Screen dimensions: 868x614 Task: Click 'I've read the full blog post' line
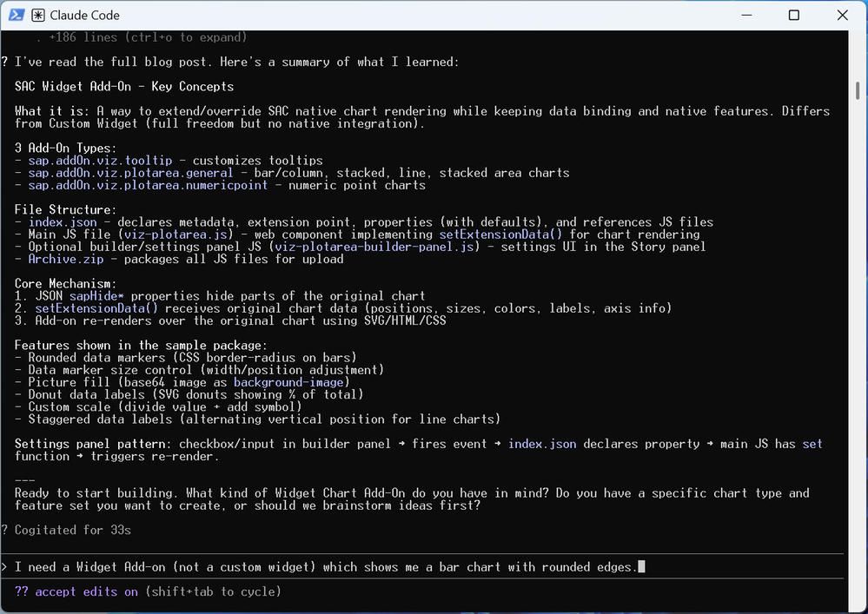[x=237, y=62]
